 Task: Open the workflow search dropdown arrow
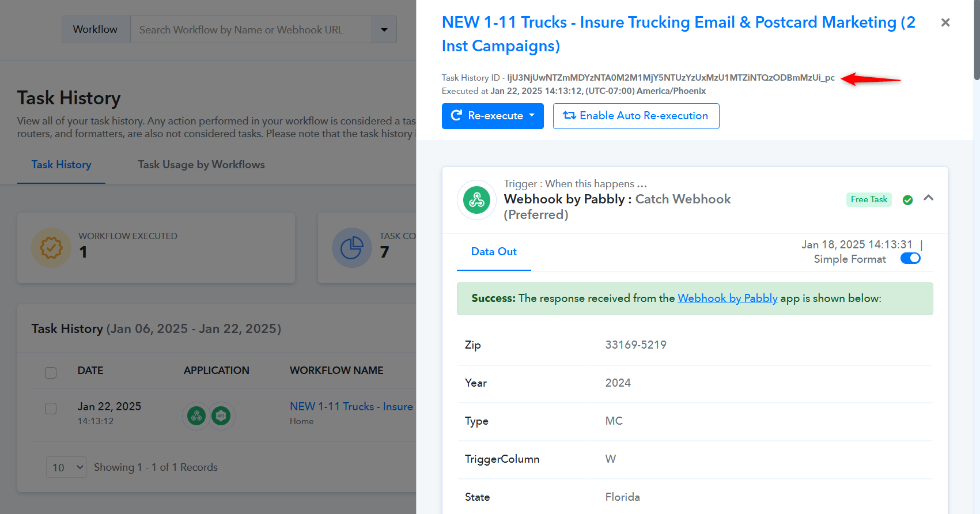384,29
